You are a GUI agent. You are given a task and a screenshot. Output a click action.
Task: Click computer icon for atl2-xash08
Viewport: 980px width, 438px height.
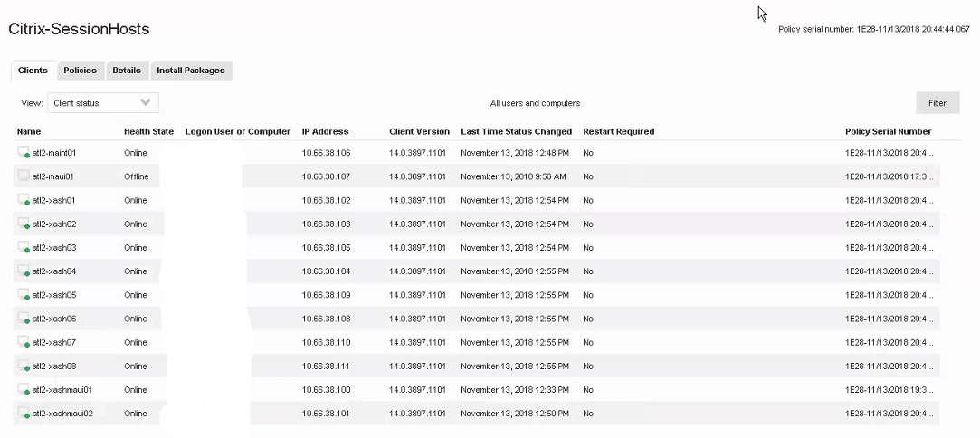tap(24, 367)
